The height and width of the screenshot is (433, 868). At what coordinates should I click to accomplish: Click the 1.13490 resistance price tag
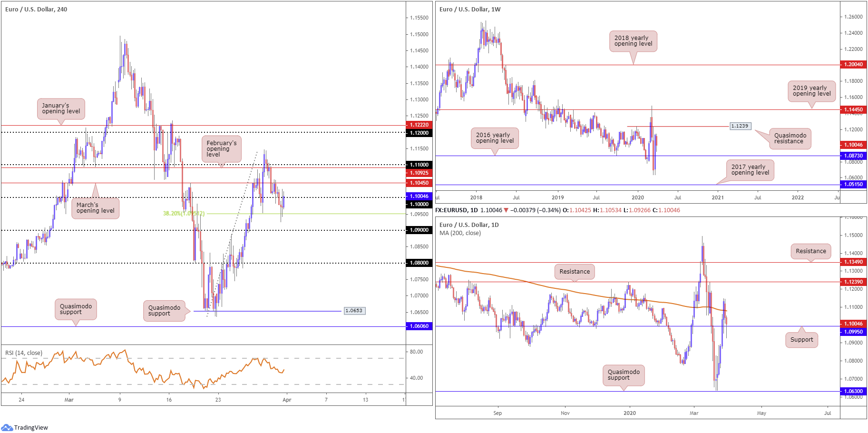853,262
